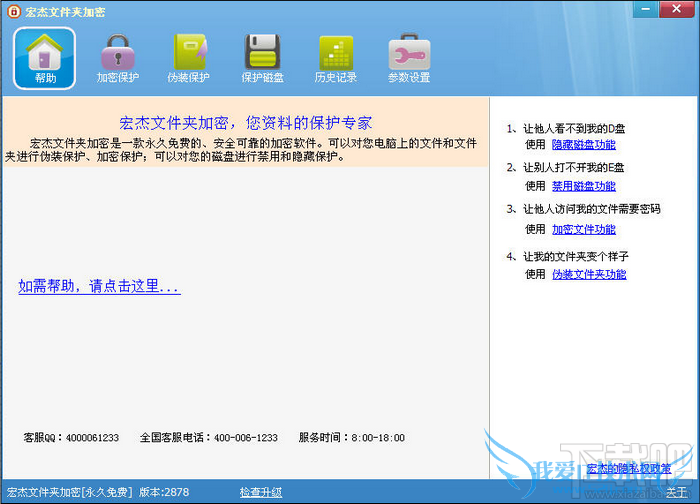Click the 检查升级 link in status bar
Screen dimensions: 700x504
(261, 492)
